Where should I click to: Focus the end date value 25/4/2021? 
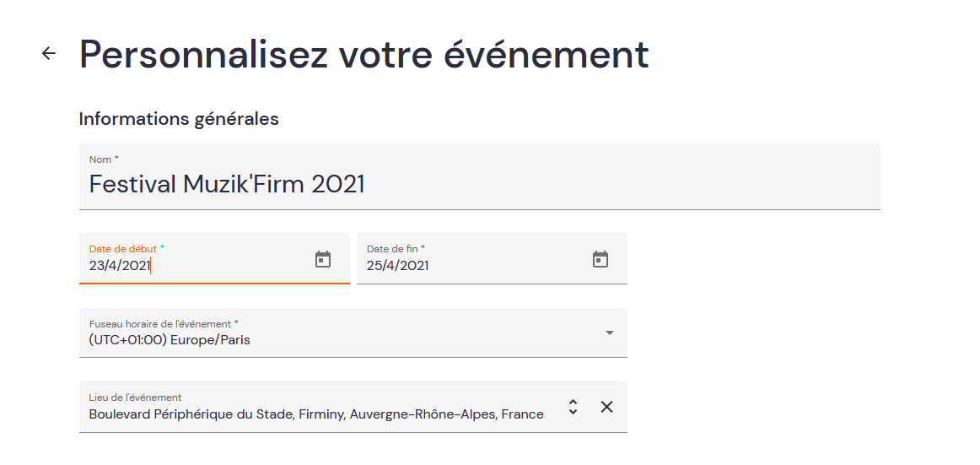coord(397,266)
